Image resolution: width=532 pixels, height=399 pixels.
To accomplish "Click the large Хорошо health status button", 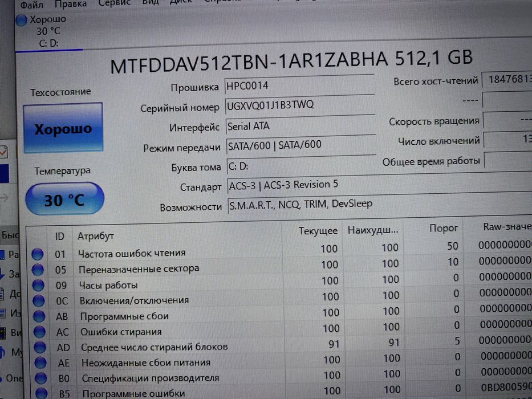I will [63, 128].
